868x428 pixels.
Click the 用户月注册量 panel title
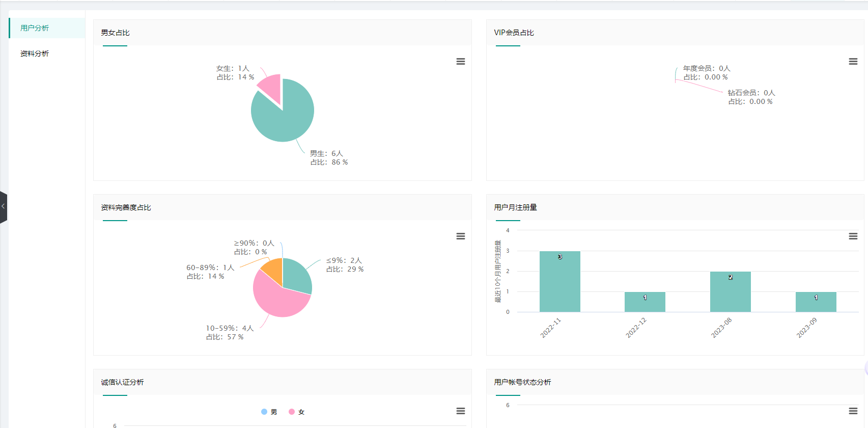click(x=515, y=207)
